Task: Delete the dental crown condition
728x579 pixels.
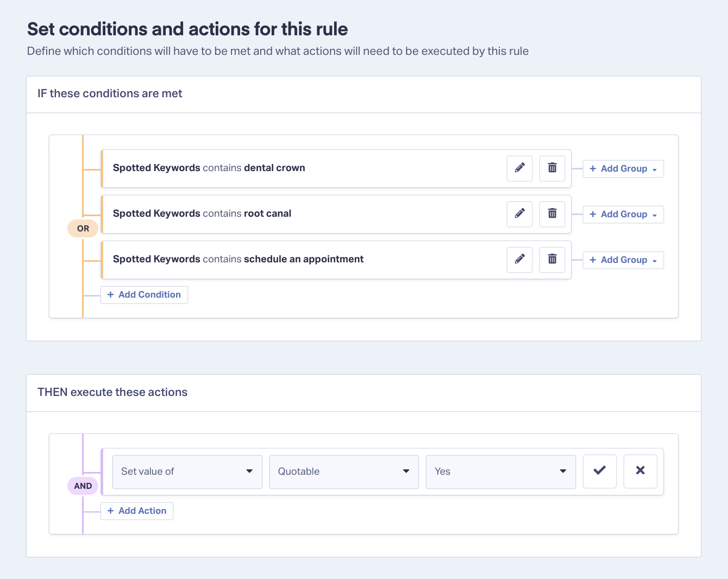Action: pyautogui.click(x=552, y=168)
